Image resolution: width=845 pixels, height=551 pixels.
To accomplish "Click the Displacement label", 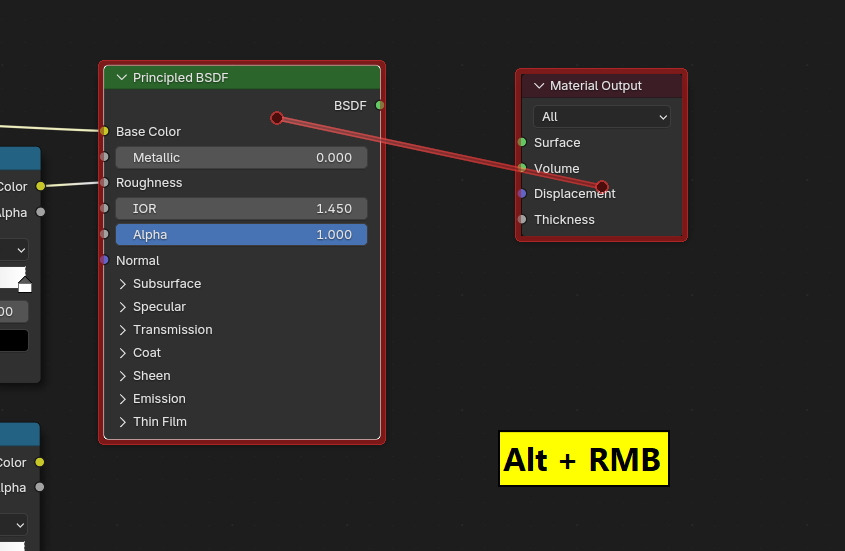I will 574,194.
